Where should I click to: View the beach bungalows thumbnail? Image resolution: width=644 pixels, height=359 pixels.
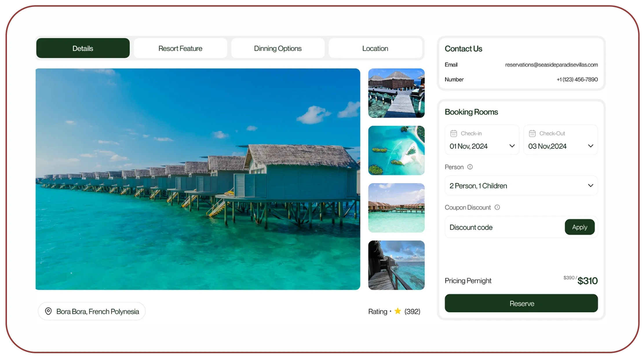[396, 208]
